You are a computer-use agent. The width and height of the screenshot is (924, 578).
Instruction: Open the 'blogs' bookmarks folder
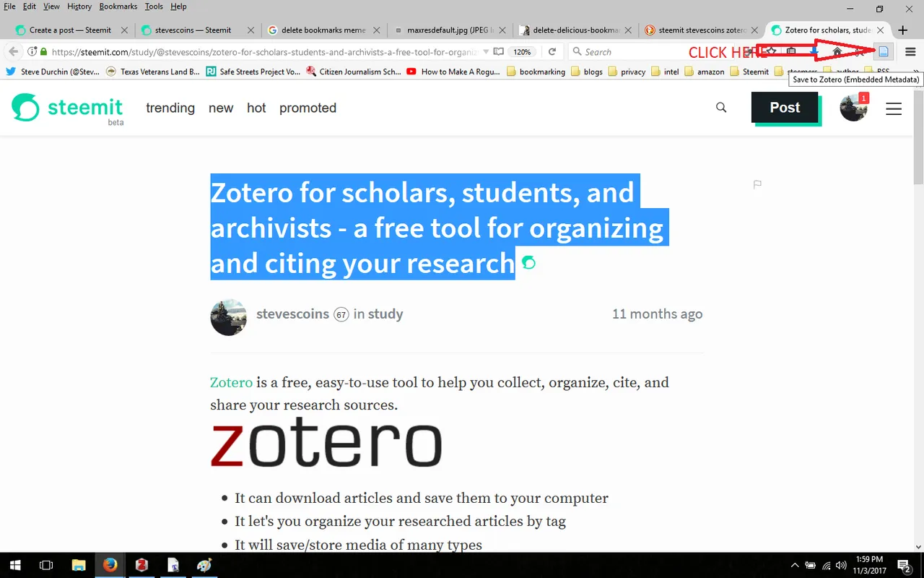click(x=587, y=72)
